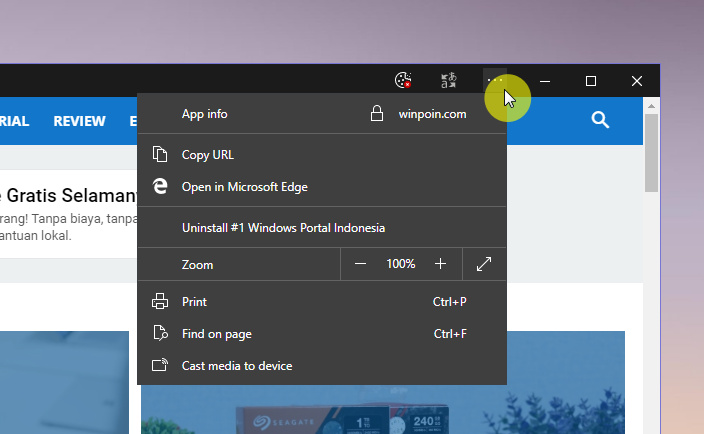Click the cookies blocked icon in title bar

403,81
